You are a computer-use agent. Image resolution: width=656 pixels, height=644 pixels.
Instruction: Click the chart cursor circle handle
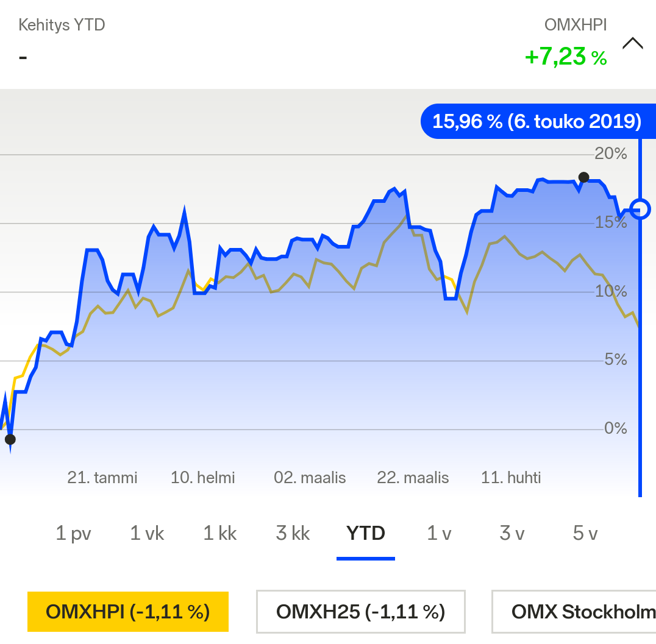pos(640,208)
